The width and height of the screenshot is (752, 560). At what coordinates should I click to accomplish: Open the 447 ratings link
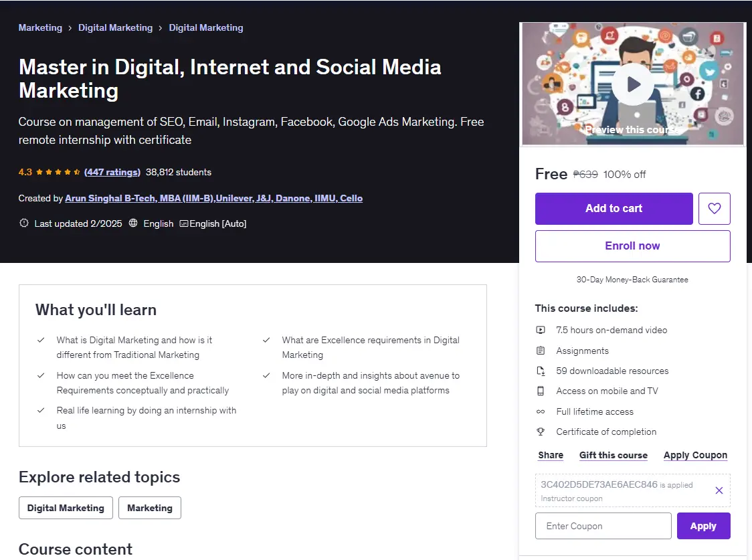click(112, 172)
